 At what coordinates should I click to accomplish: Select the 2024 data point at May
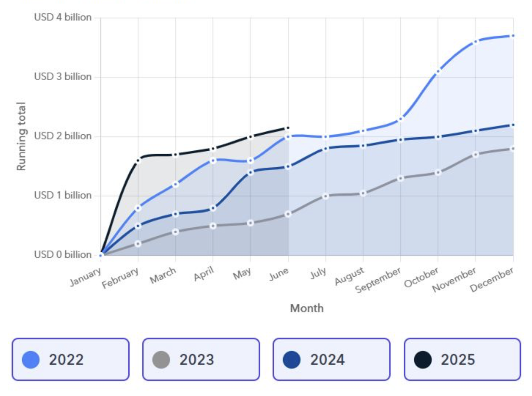tap(251, 172)
